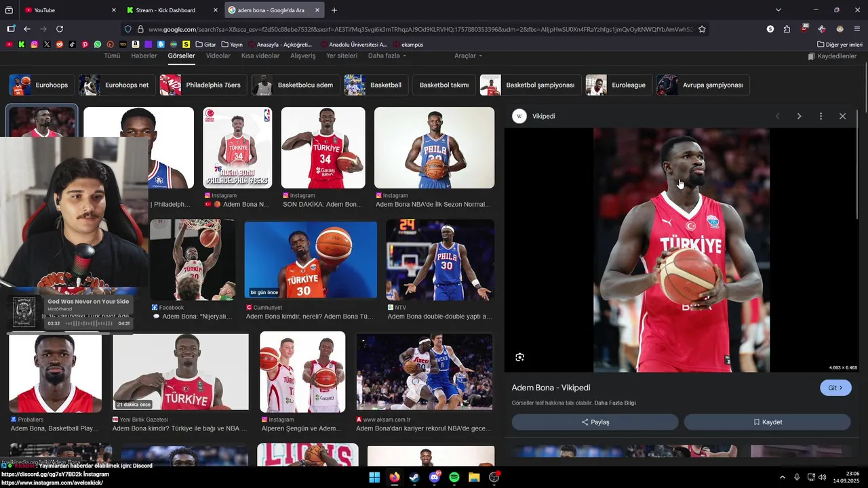Open Anadolu Üniversitesi bookmark
The width and height of the screenshot is (868, 488).
pyautogui.click(x=354, y=44)
